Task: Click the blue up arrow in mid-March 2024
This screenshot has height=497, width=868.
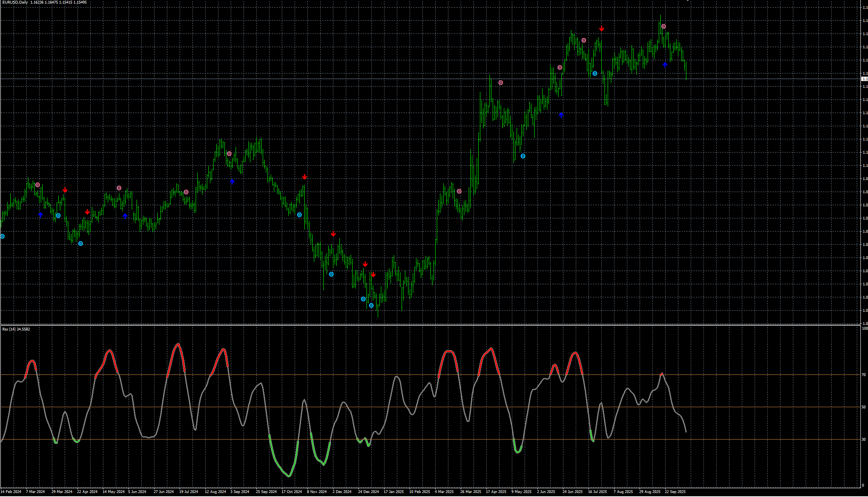Action: click(41, 215)
